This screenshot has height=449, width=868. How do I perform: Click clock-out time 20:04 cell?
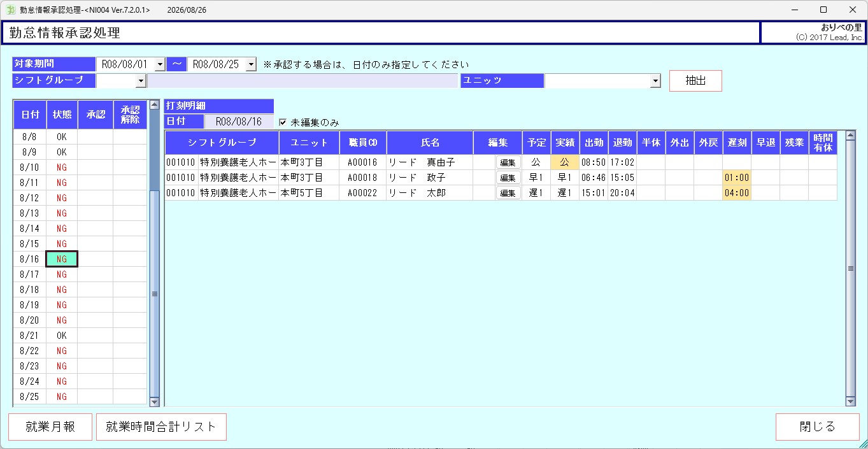click(622, 193)
